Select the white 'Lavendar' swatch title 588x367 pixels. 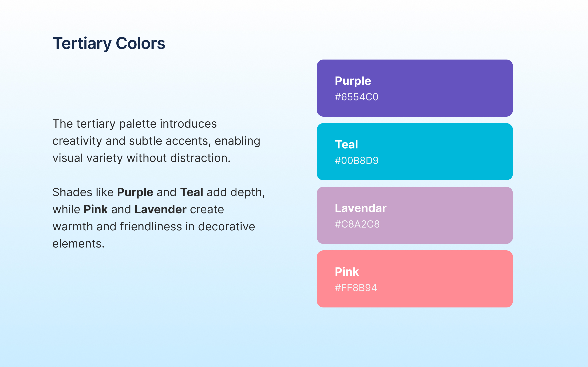361,208
